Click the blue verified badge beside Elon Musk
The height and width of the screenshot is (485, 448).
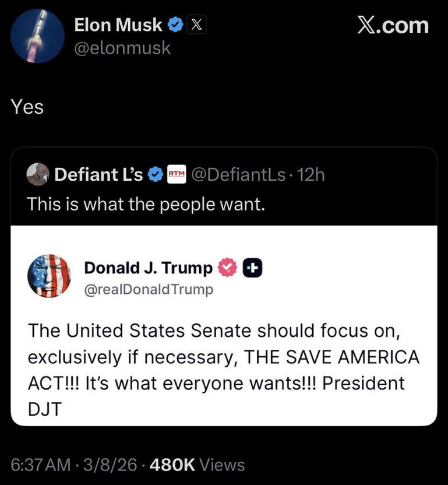tap(175, 24)
